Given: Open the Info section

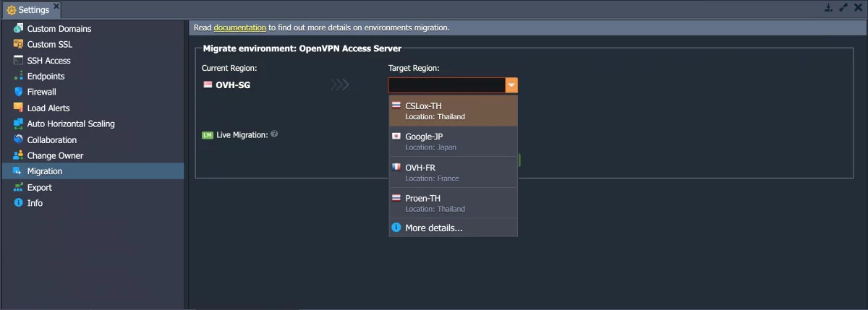Looking at the screenshot, I should click(x=93, y=204).
